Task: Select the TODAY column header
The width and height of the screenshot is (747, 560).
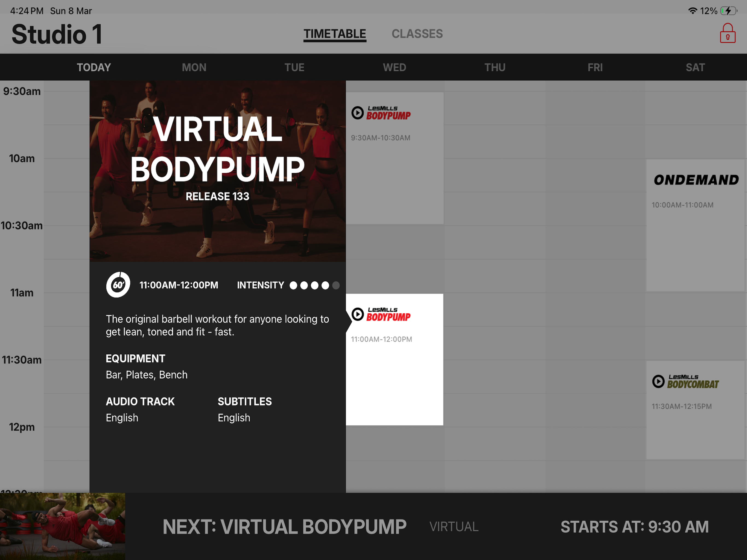Action: [94, 68]
